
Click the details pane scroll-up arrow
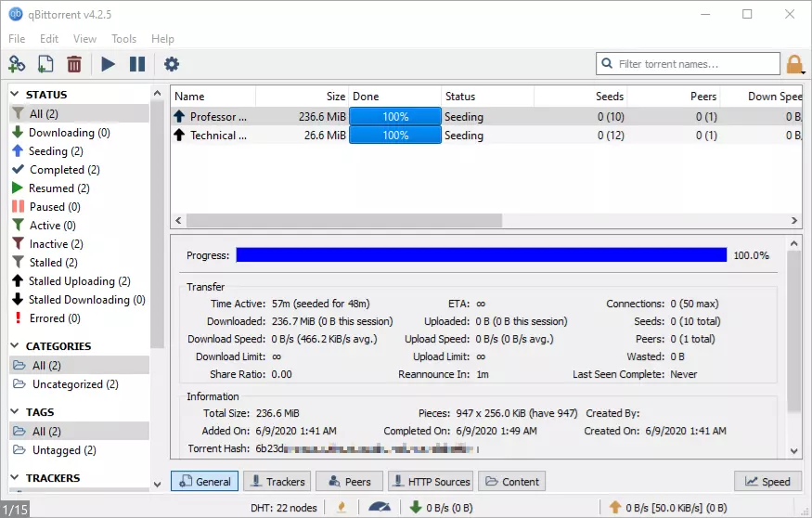pos(793,243)
